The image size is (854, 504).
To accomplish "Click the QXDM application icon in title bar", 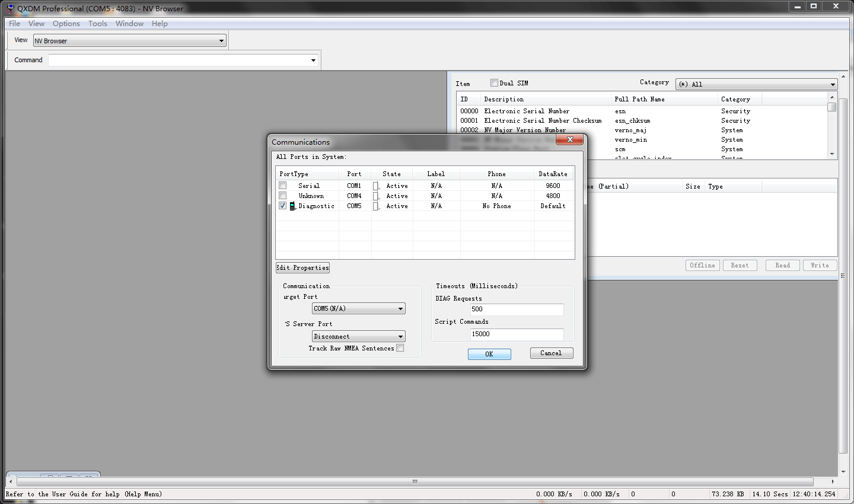I will (9, 8).
